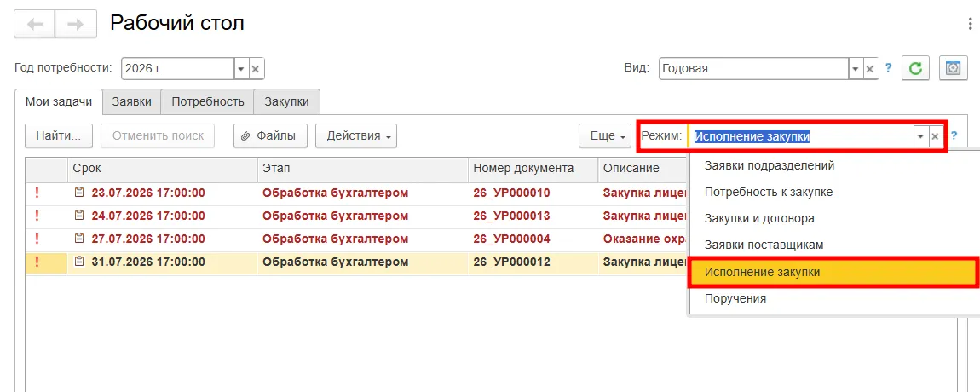This screenshot has height=392, width=980.
Task: Click the clipboard icon in 23.07.2026 row
Action: 78,193
